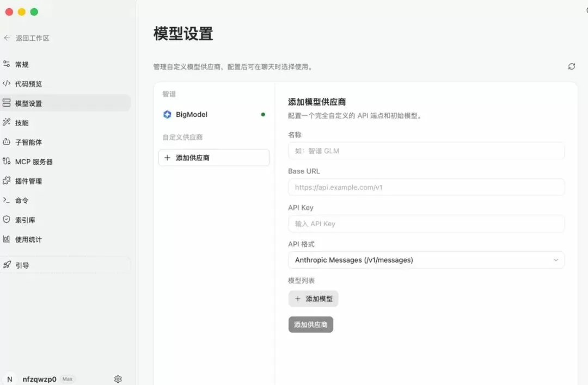The width and height of the screenshot is (588, 385).
Task: Focus the Base URL input field
Action: tap(426, 187)
